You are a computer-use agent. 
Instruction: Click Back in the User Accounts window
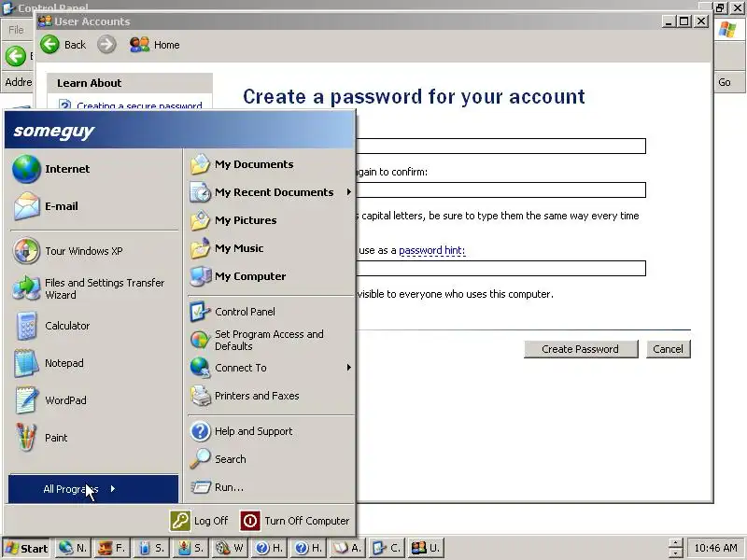click(x=63, y=45)
